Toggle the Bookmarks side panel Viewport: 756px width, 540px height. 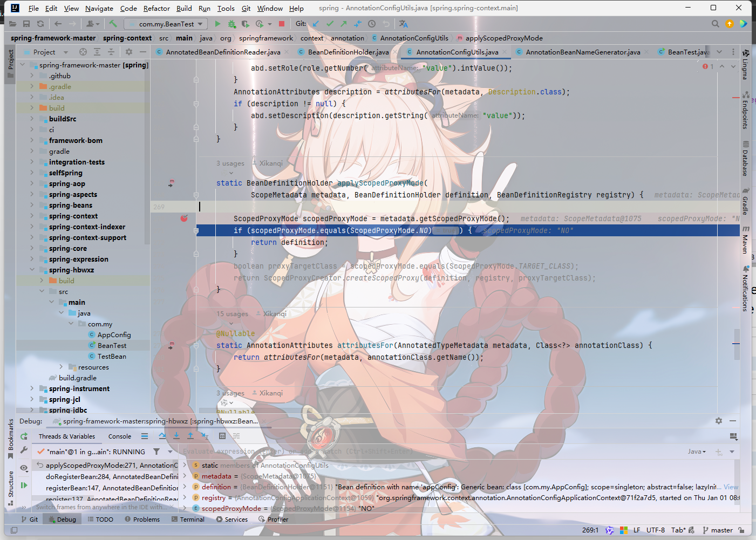click(x=11, y=439)
